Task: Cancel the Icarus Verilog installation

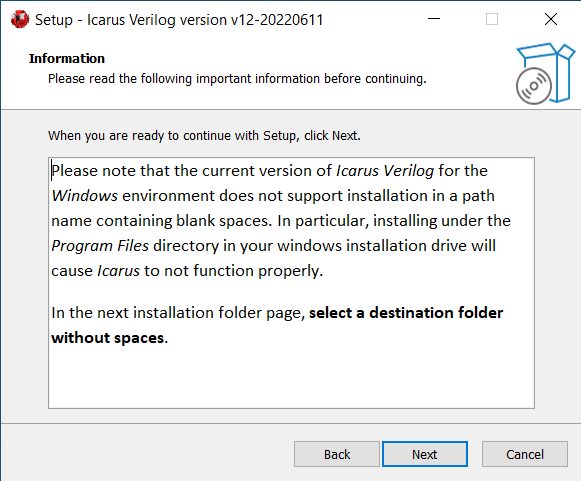Action: [x=525, y=454]
